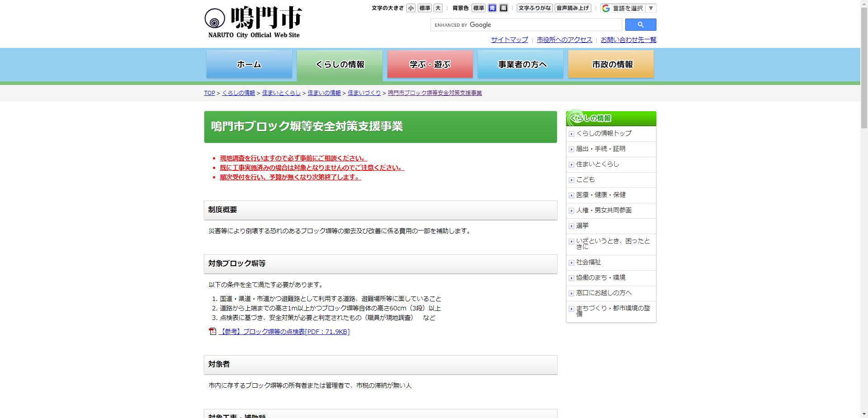Viewport: 868px width, 418px height.
Task: Click the arrow icon beside 届出・手続・証明
Action: (x=571, y=149)
